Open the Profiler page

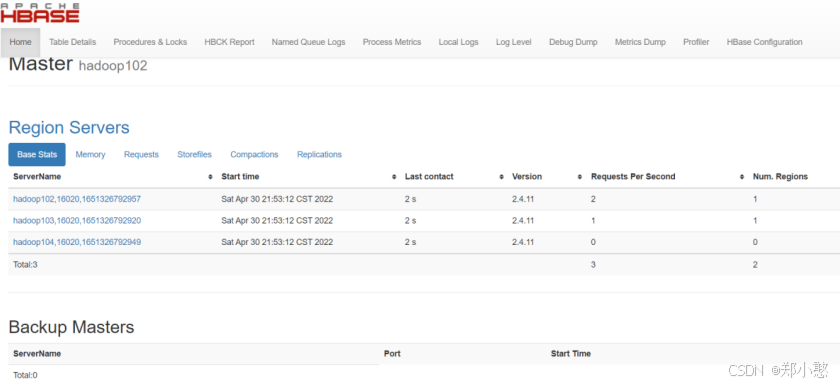pos(696,42)
